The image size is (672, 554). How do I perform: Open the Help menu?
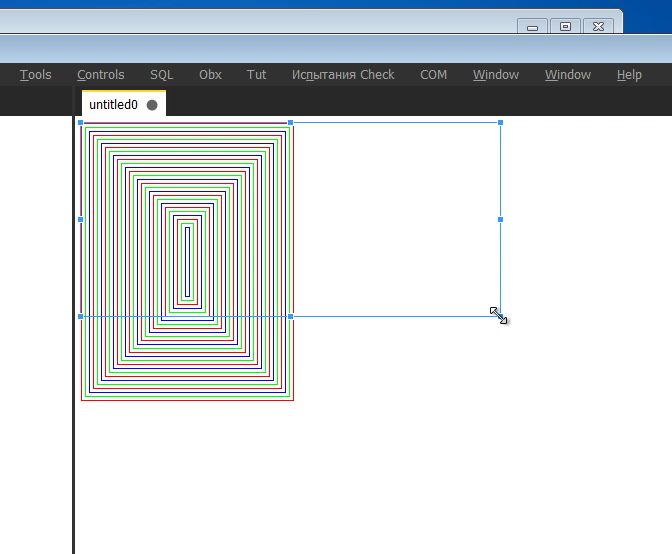tap(629, 75)
